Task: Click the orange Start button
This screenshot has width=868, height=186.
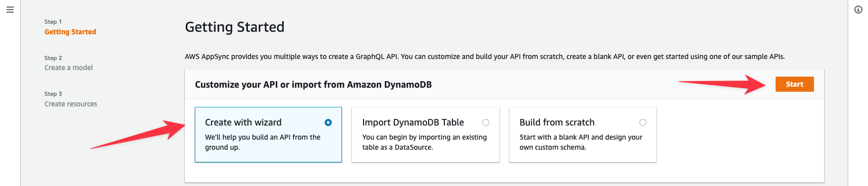Action: pos(794,84)
